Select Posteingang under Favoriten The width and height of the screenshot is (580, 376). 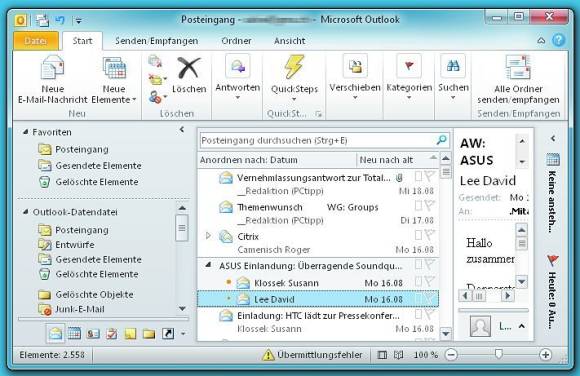[74, 149]
